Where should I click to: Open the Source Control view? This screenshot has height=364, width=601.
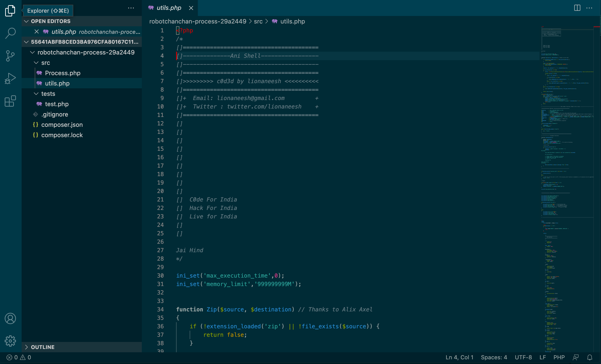coord(10,56)
